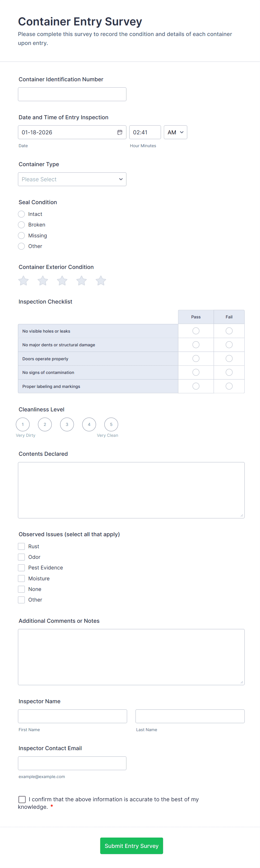Click inside the Container Identification Number field
Image resolution: width=260 pixels, height=868 pixels.
72,94
